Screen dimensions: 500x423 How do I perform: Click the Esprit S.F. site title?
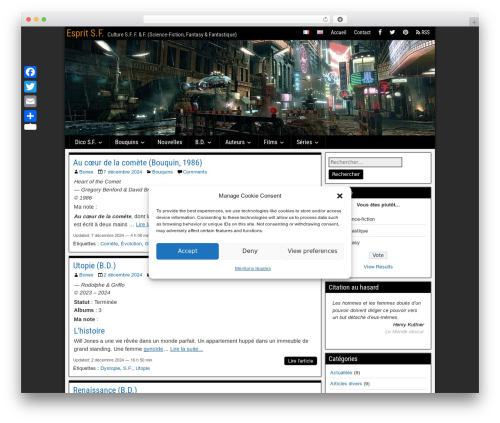tap(85, 33)
